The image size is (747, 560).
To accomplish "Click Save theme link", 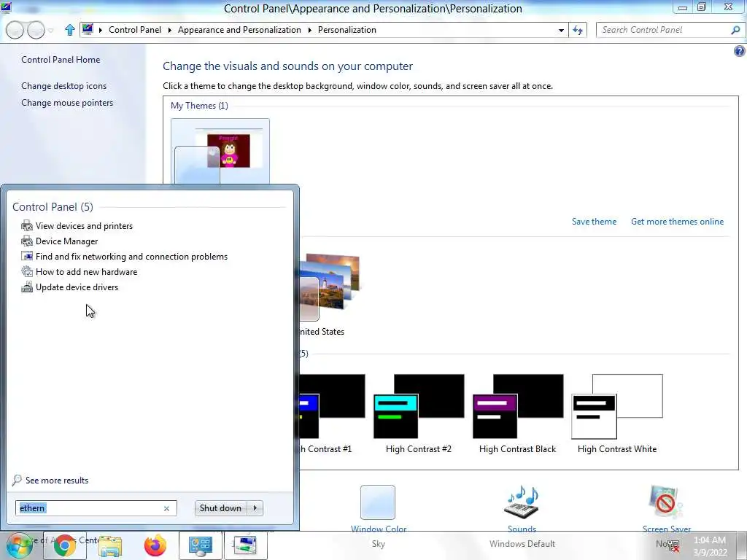I will click(594, 222).
